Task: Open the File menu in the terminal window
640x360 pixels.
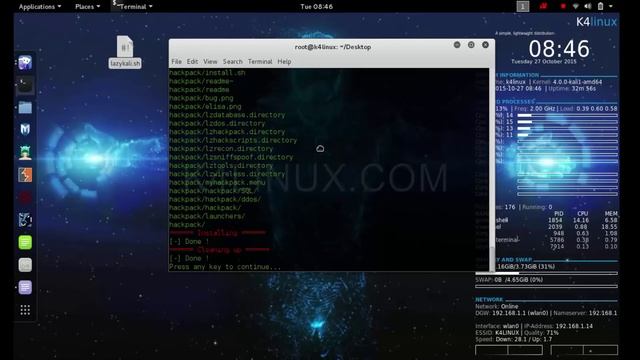Action: (176, 62)
